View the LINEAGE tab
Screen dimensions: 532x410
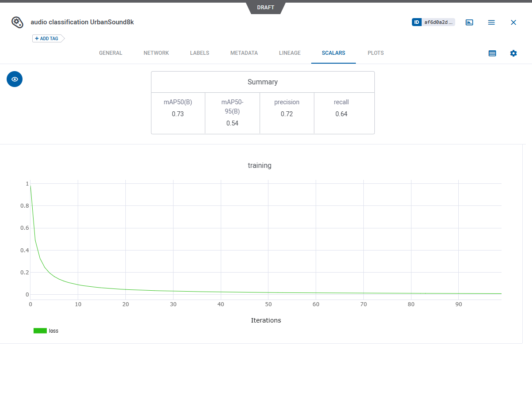click(x=290, y=53)
